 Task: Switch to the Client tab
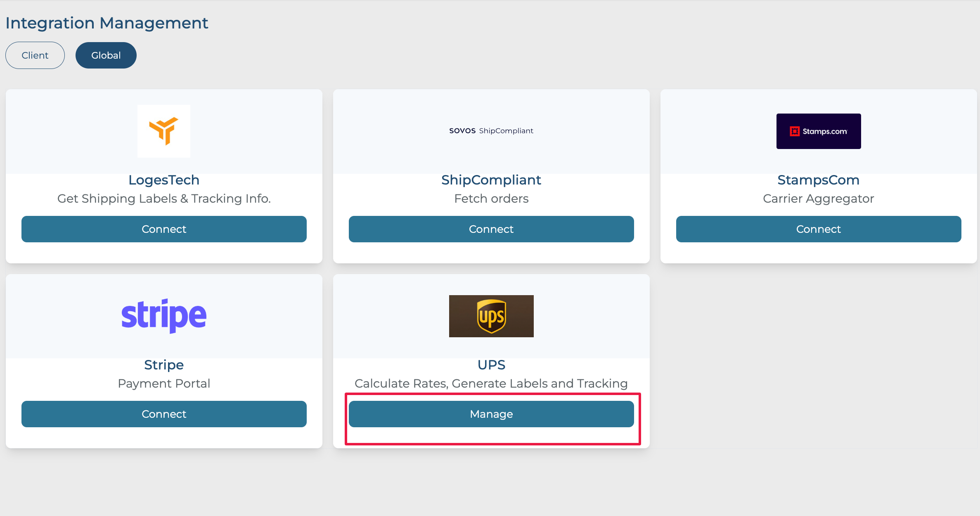click(x=35, y=55)
